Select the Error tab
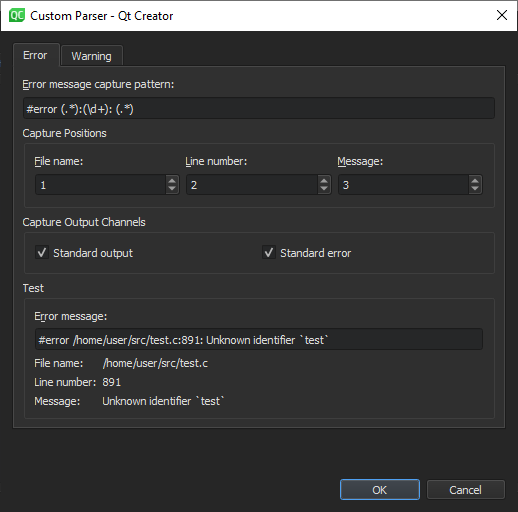 tap(36, 55)
